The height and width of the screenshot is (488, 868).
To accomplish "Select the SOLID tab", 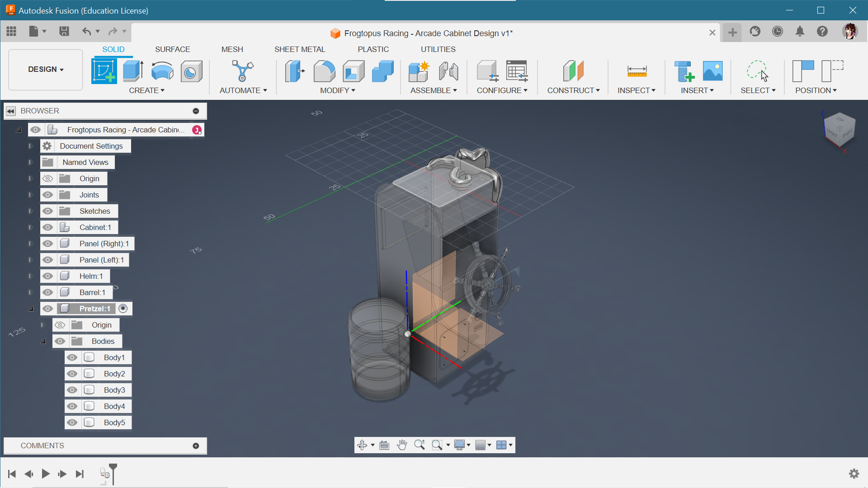I will (113, 49).
